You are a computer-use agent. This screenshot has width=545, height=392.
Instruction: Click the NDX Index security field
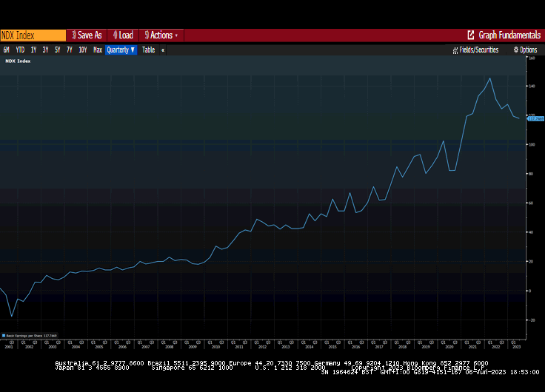33,35
